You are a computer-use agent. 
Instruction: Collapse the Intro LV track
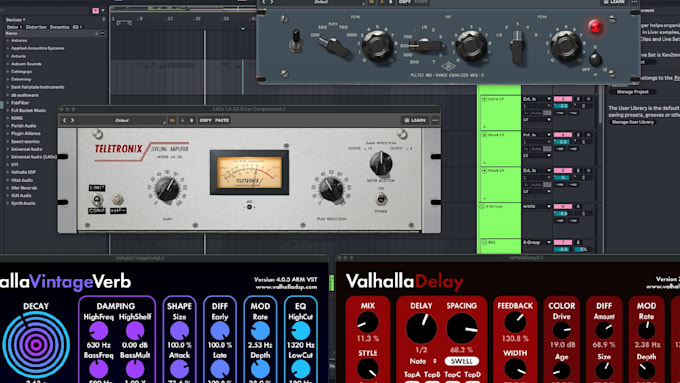coord(484,99)
